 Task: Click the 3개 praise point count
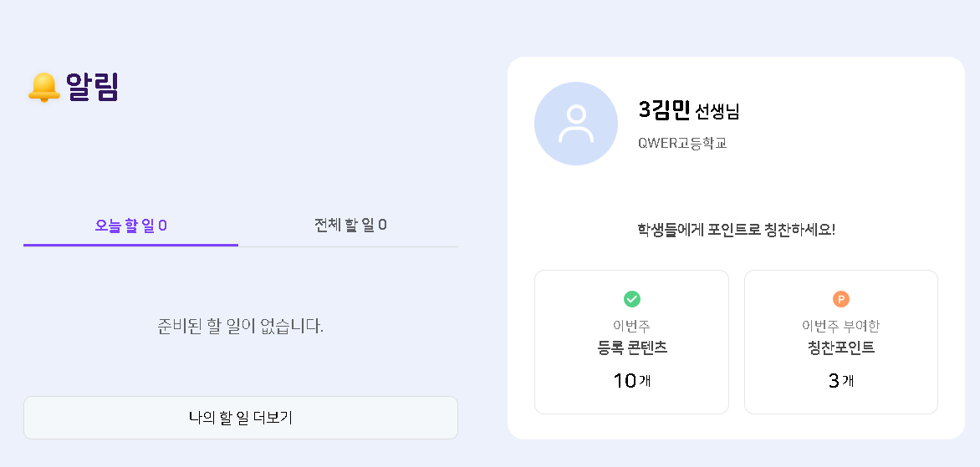(x=840, y=381)
